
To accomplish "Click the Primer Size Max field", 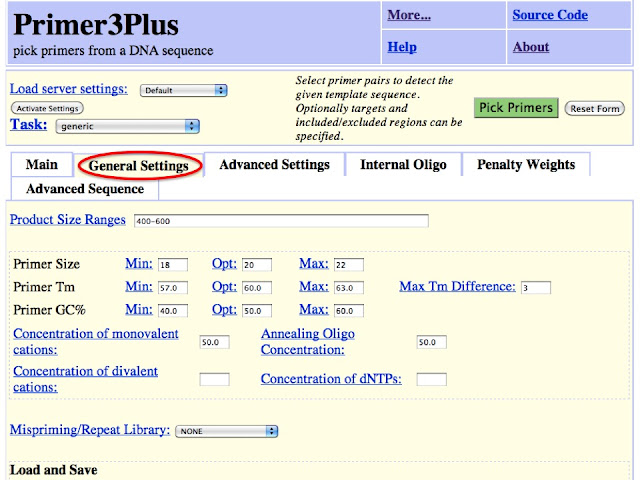I will pyautogui.click(x=349, y=265).
